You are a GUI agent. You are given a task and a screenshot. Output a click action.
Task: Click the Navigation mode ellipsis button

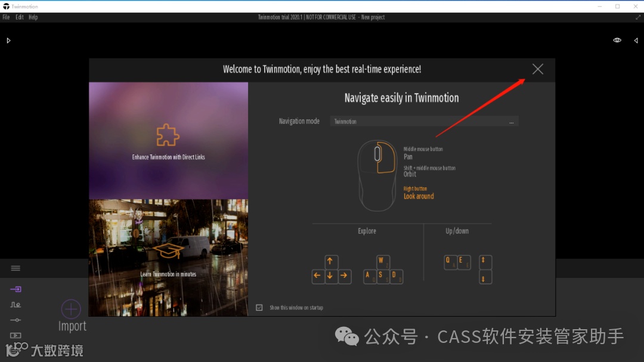pyautogui.click(x=512, y=122)
